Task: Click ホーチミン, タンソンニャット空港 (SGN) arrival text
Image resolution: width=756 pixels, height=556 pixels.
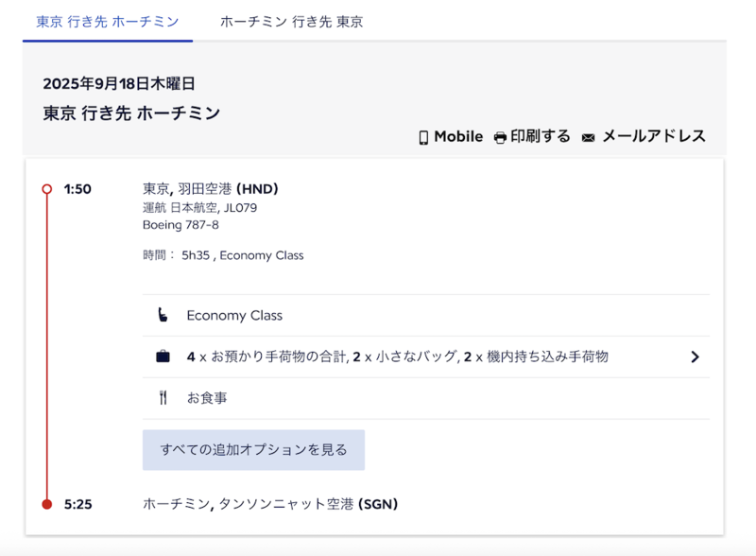Action: [x=270, y=504]
